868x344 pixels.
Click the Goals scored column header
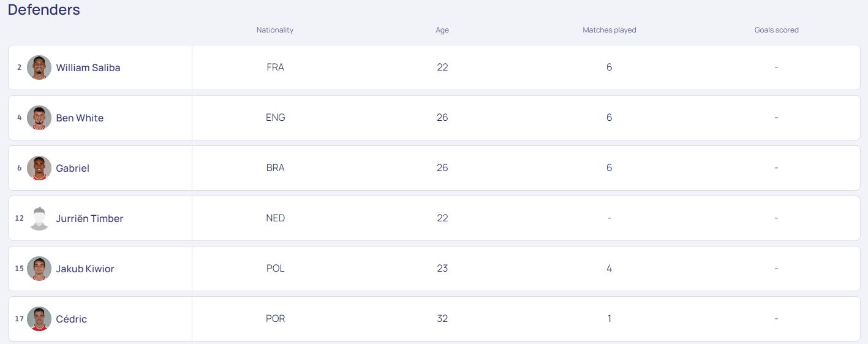pos(777,30)
